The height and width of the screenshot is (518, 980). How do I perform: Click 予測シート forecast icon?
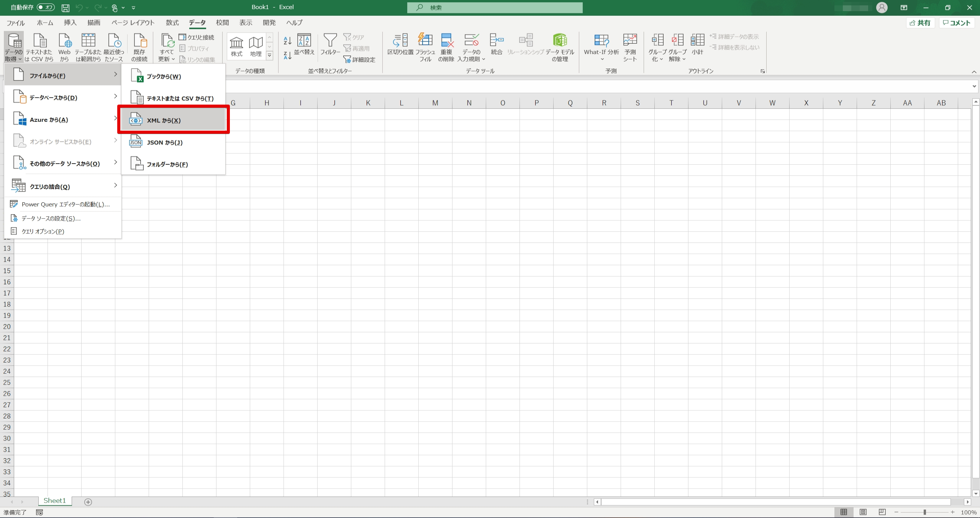click(630, 47)
